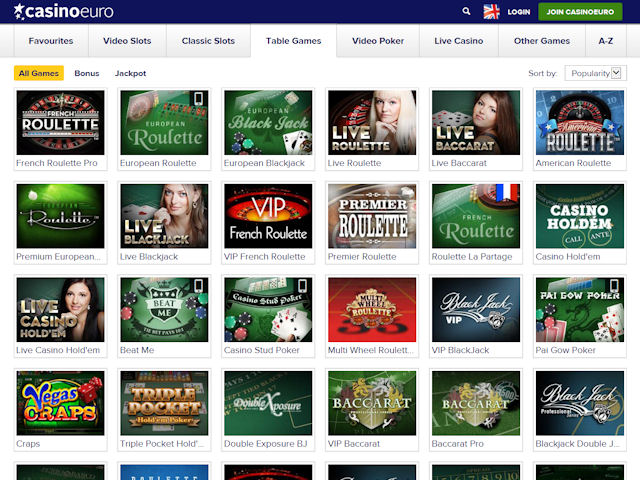The width and height of the screenshot is (640, 480).
Task: Open the Roulette La Partage thumbnail
Action: coord(476,216)
